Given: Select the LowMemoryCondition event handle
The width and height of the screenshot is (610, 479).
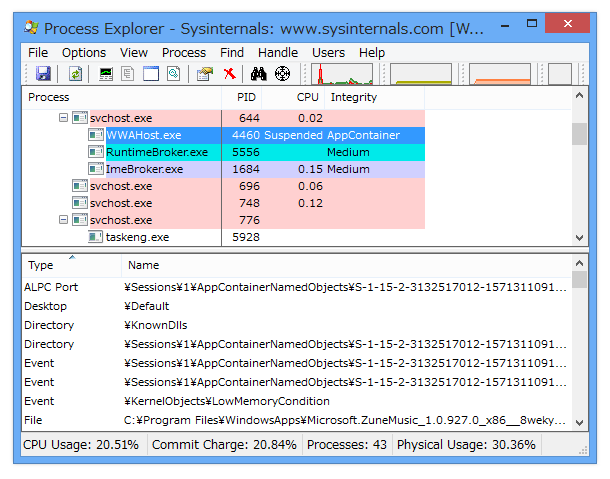Looking at the screenshot, I should tap(296, 401).
